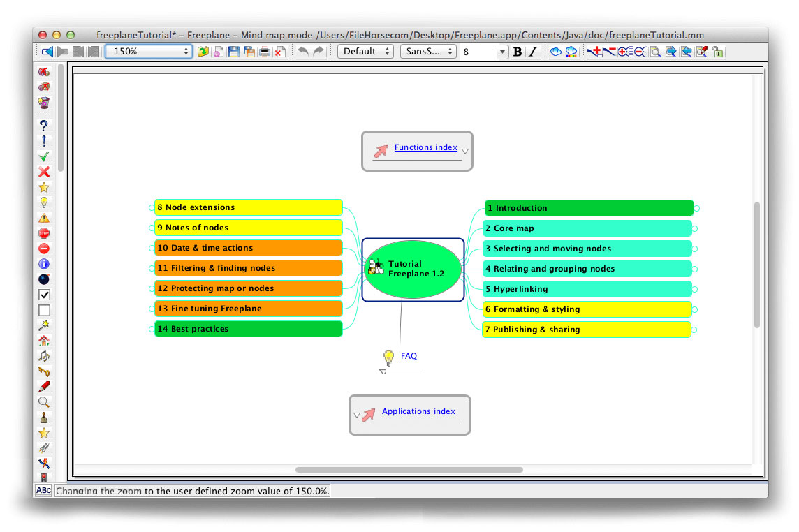The height and width of the screenshot is (532, 799).
Task: Add the black bomb icon
Action: coord(44,279)
